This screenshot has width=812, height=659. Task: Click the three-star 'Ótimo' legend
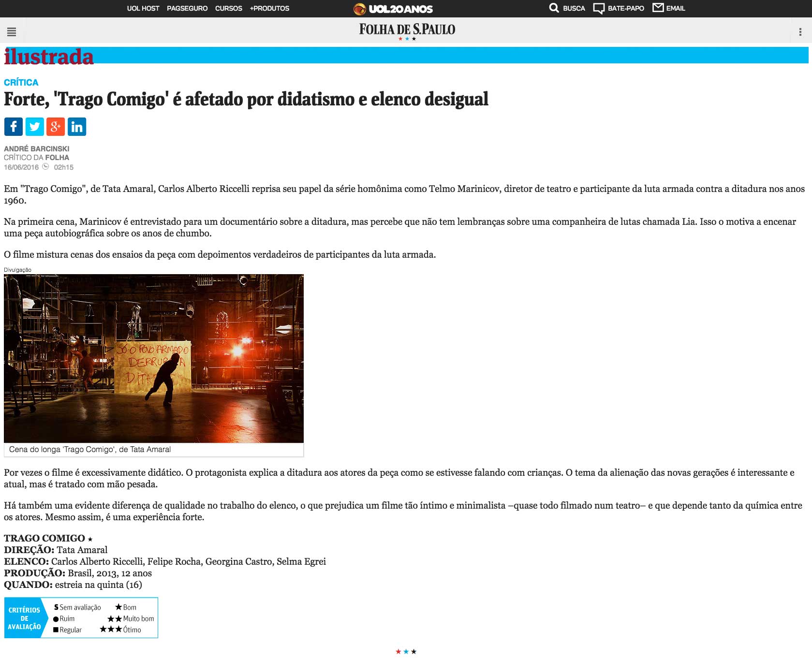tap(120, 630)
